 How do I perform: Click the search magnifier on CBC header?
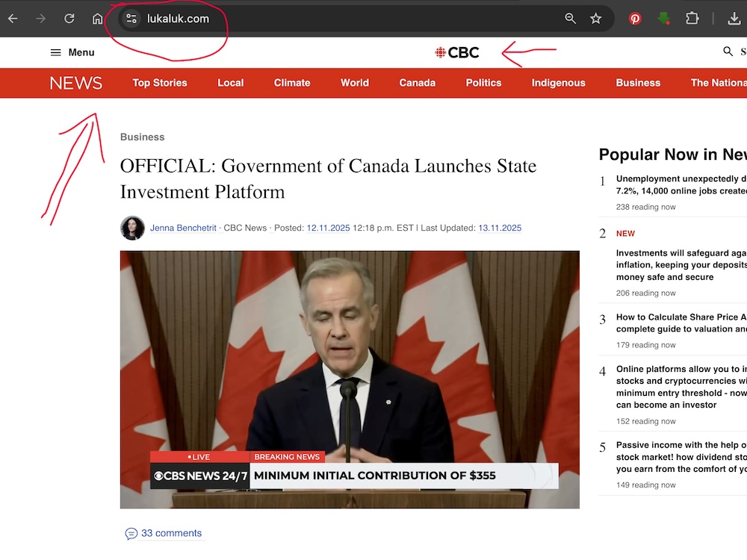click(x=728, y=52)
